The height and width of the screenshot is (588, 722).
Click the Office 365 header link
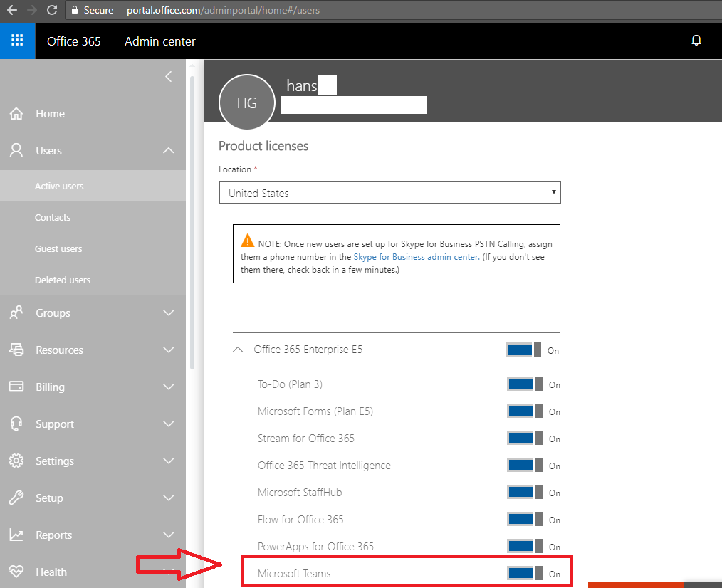[73, 41]
